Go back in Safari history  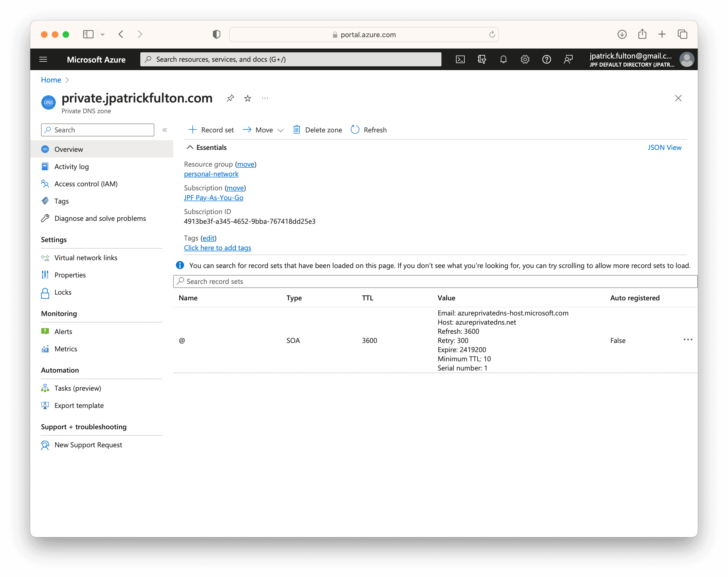pyautogui.click(x=121, y=34)
